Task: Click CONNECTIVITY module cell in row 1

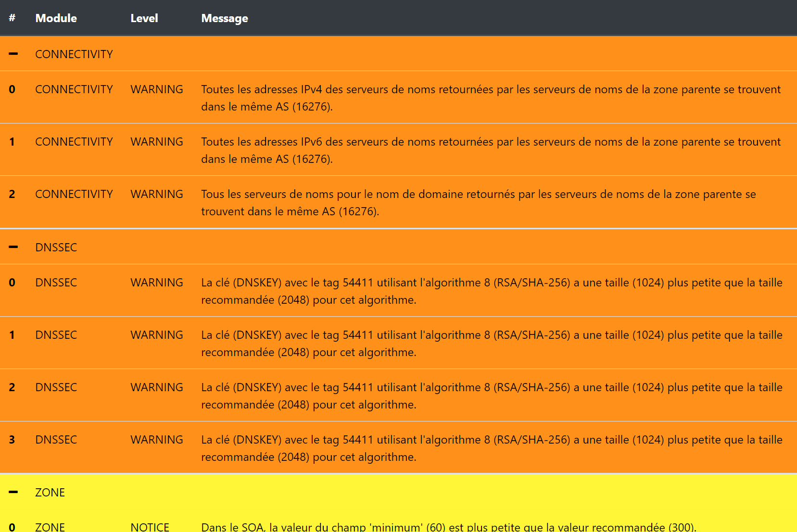Action: tap(74, 142)
